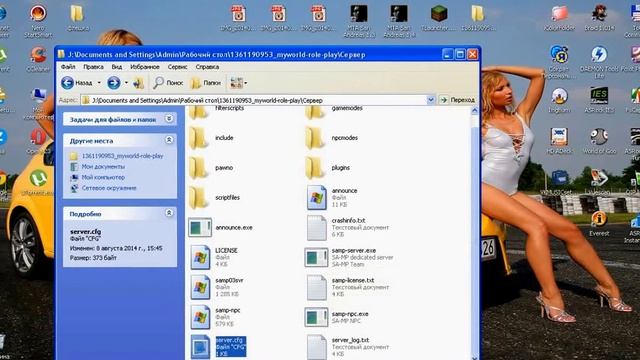Open the Избранное menu
Viewport: 640px width, 360px height.
144,67
